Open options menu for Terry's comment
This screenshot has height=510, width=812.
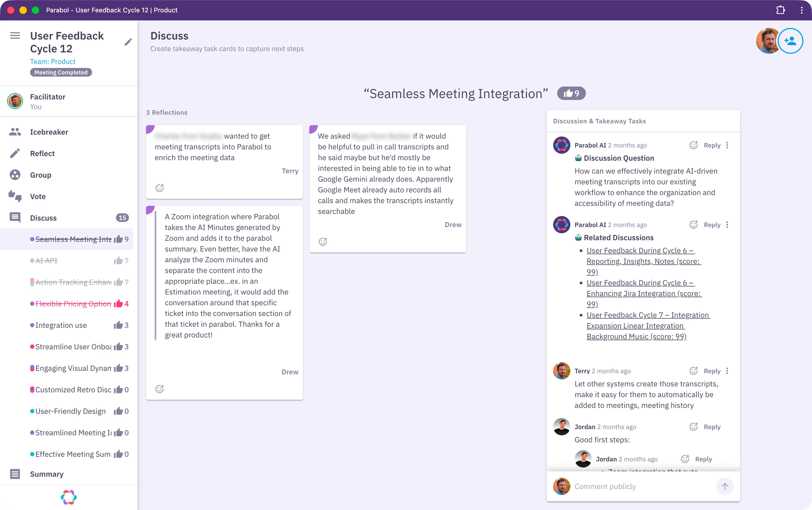(727, 371)
